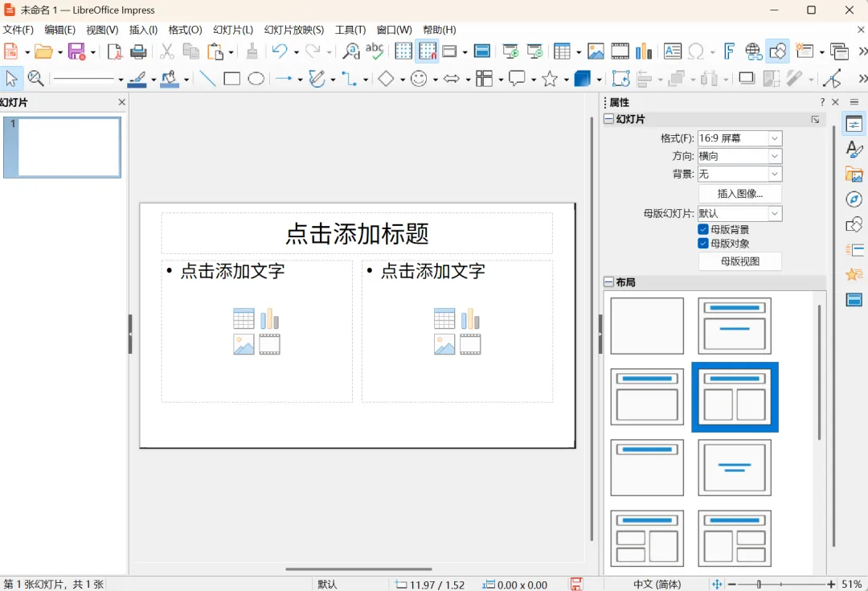The image size is (868, 591).
Task: Click the Open folder icon
Action: coord(43,51)
